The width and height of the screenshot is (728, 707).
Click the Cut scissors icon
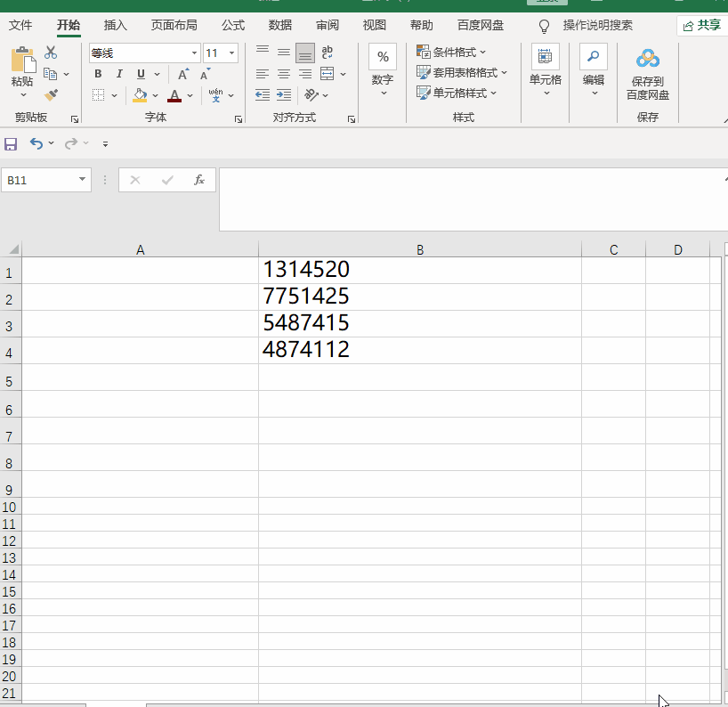(51, 53)
